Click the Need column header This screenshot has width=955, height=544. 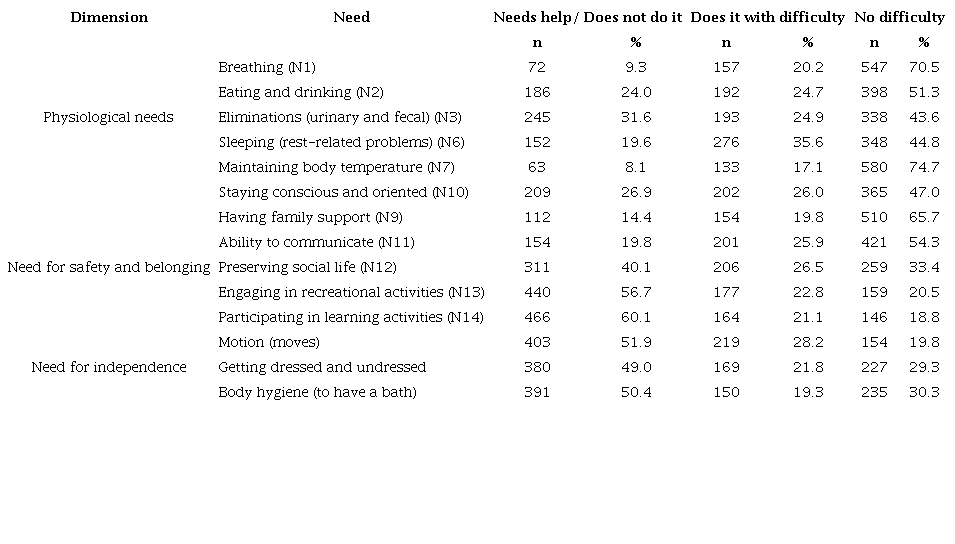pyautogui.click(x=351, y=17)
